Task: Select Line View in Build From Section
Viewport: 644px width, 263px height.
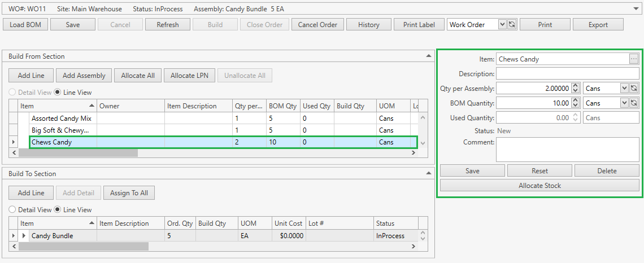Action: click(58, 92)
